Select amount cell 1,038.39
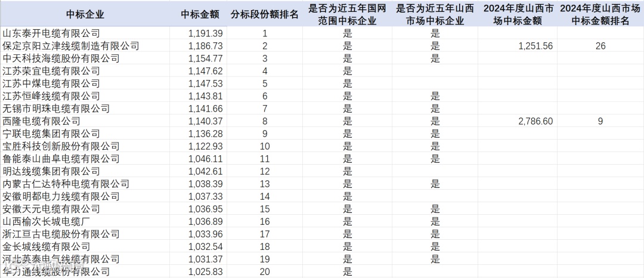Image resolution: width=644 pixels, height=278 pixels. click(x=199, y=184)
